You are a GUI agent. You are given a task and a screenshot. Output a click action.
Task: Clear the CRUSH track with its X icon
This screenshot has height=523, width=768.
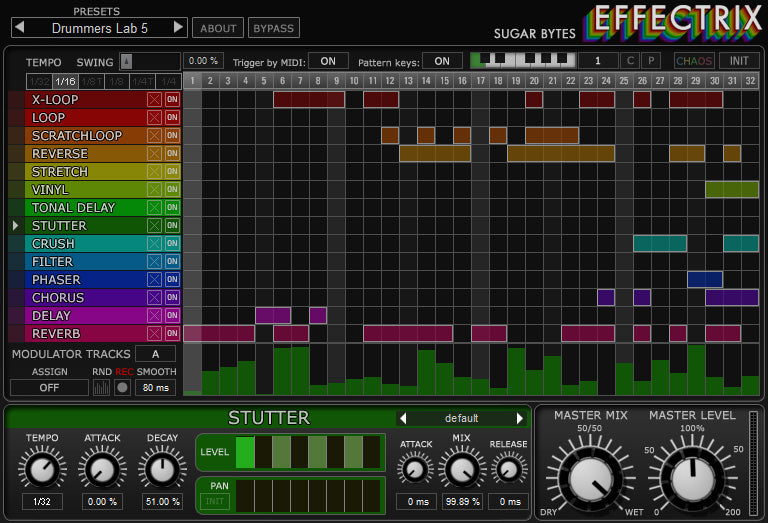tap(154, 243)
